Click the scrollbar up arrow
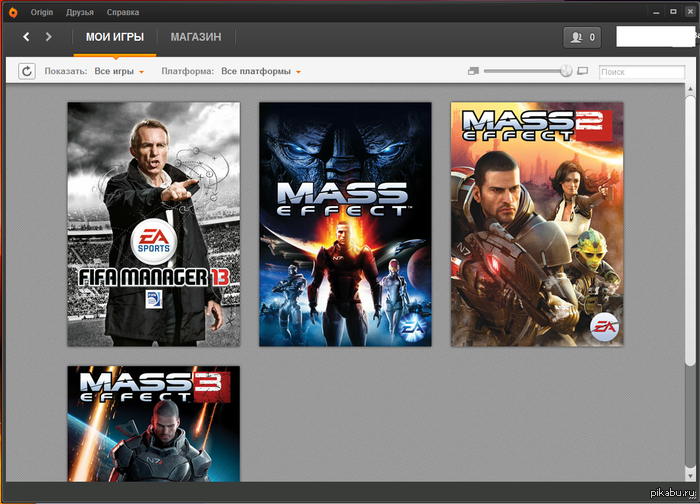The width and height of the screenshot is (700, 504). pos(690,89)
